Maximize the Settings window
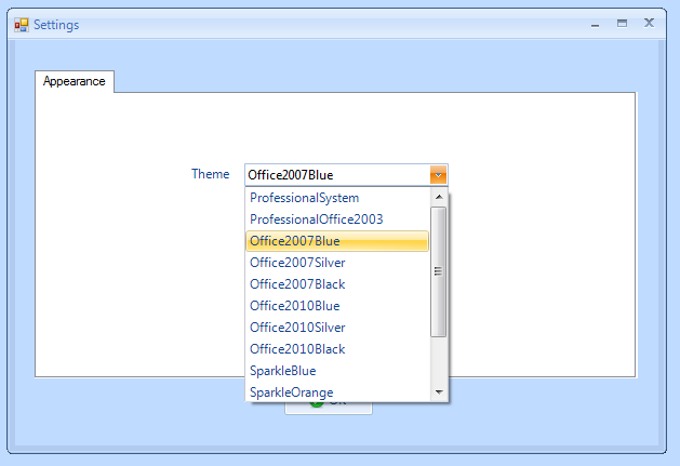 click(x=622, y=23)
